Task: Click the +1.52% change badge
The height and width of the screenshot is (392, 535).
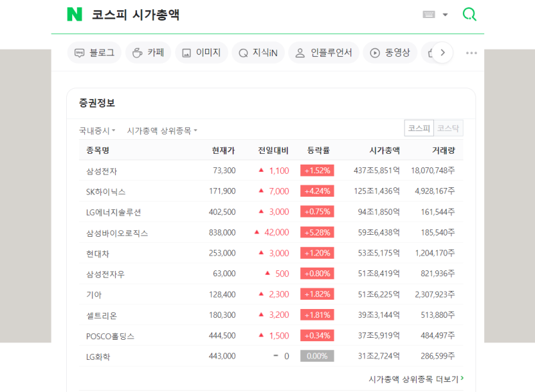Action: (x=317, y=170)
